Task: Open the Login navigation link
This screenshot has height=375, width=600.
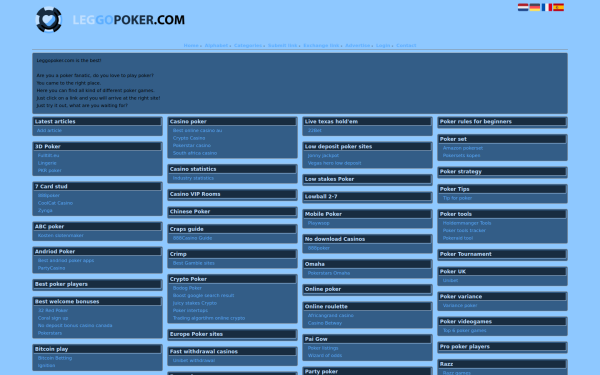Action: [383, 46]
